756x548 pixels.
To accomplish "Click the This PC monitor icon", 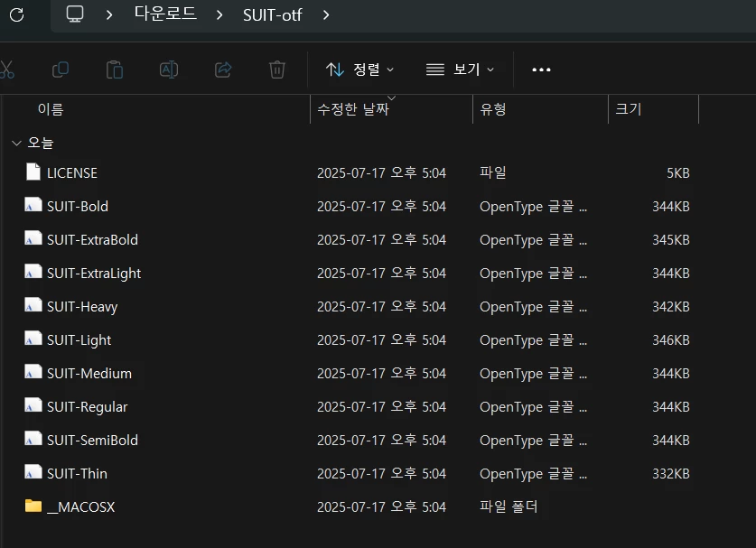I will (75, 14).
